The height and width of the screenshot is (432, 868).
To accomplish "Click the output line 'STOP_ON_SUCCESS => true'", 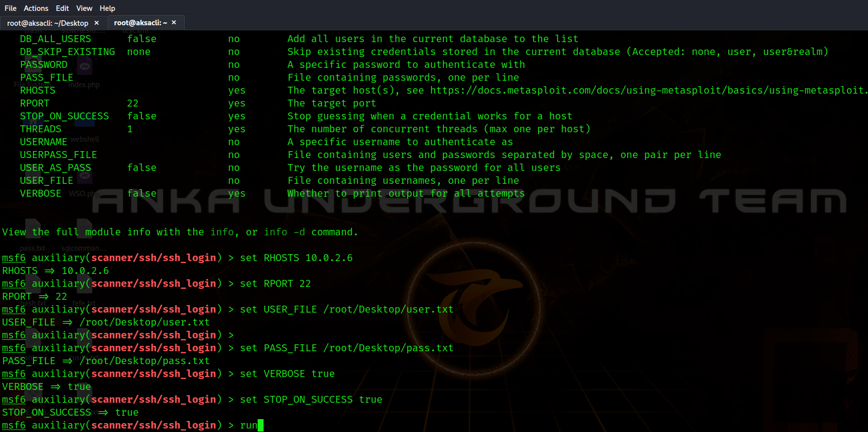I will coord(70,412).
